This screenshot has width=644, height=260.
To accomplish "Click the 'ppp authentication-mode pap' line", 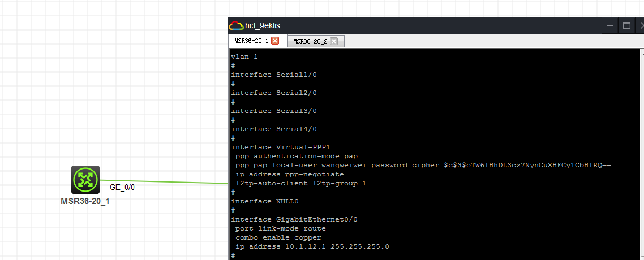I will coord(297,156).
